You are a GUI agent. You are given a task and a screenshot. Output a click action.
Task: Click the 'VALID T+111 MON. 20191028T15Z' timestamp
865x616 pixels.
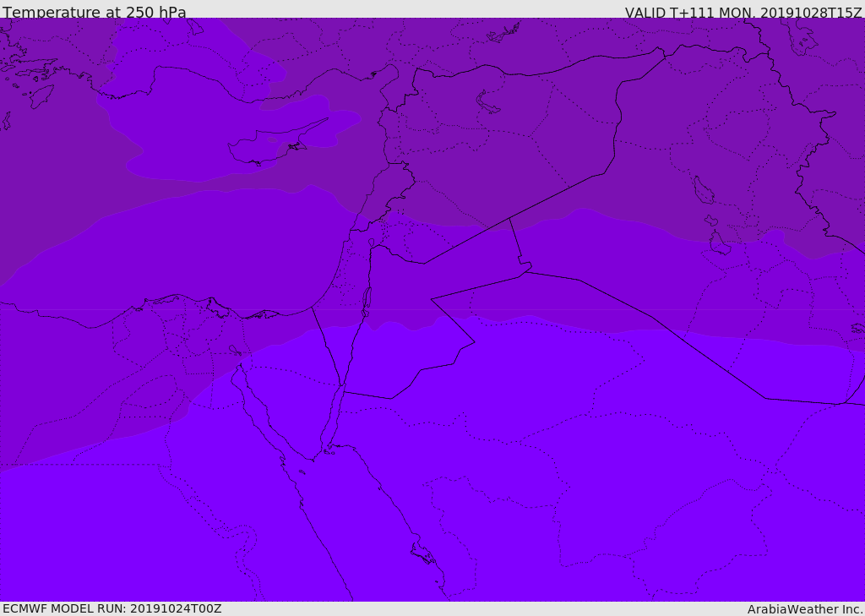[x=743, y=12]
